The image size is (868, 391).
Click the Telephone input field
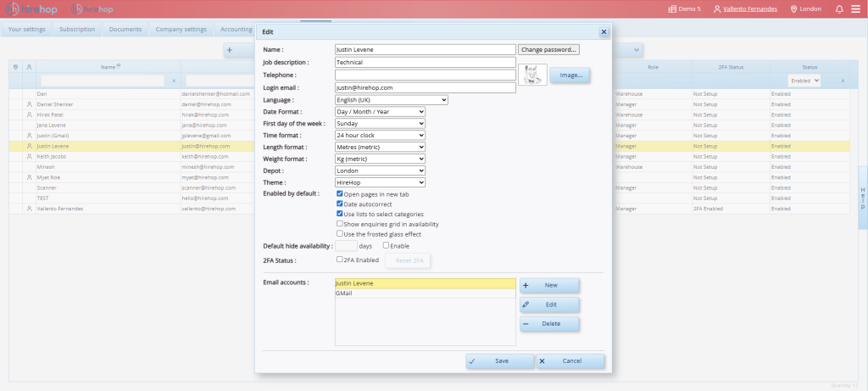point(426,75)
